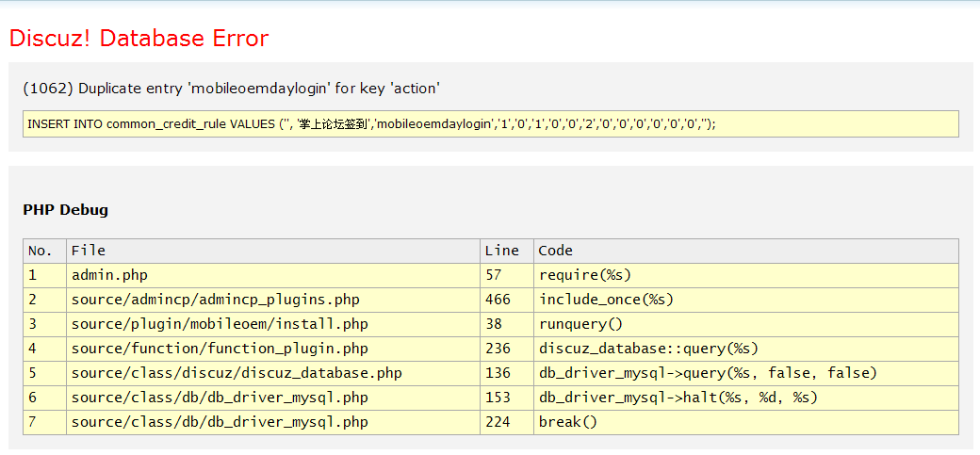Screen dimensions: 980x455
Task: Click line number 38
Action: (x=507, y=324)
